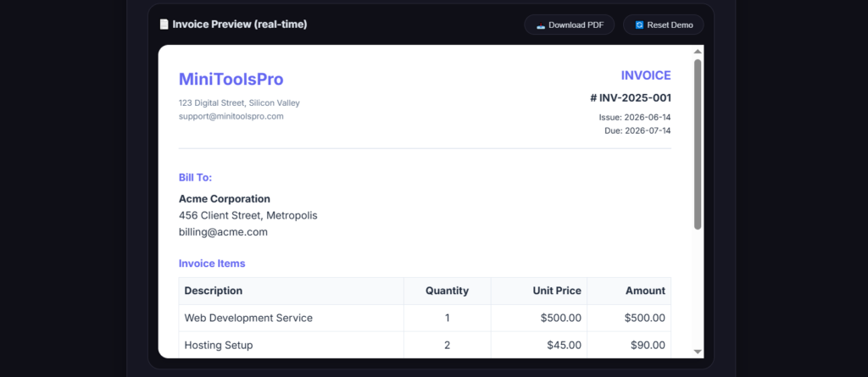Click the scrollbar down arrow in invoice preview

698,352
